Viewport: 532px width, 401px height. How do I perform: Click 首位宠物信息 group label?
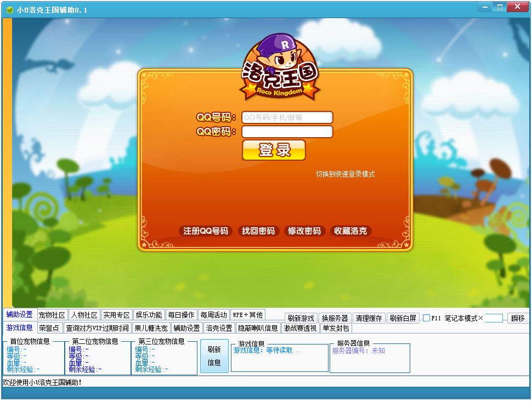pos(30,341)
